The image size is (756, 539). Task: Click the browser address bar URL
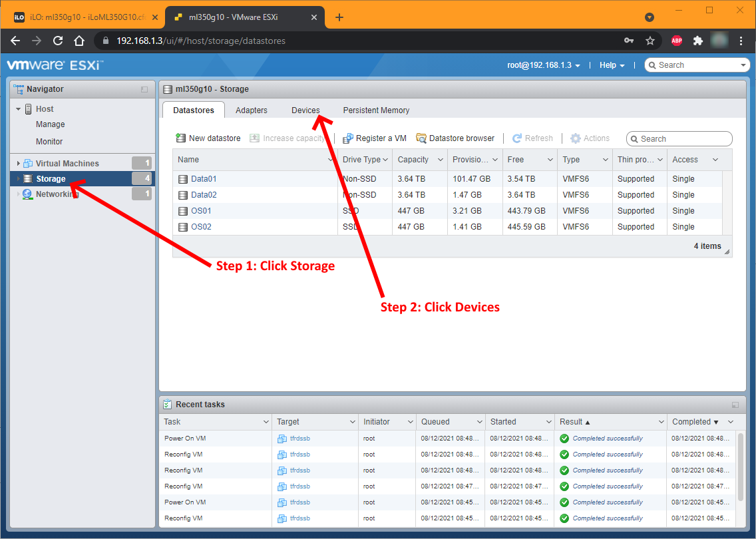201,41
